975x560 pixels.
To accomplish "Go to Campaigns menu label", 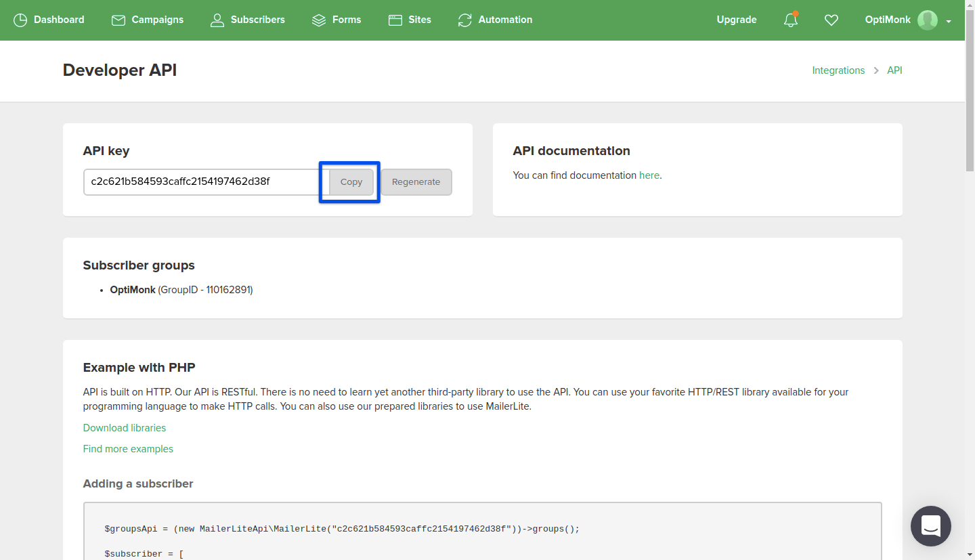I will tap(158, 20).
